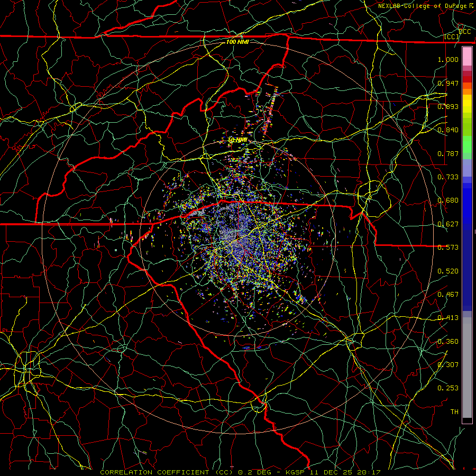Viewport: 476px width, 476px height.
Task: Select the 0.520 legend value
Action: click(448, 271)
